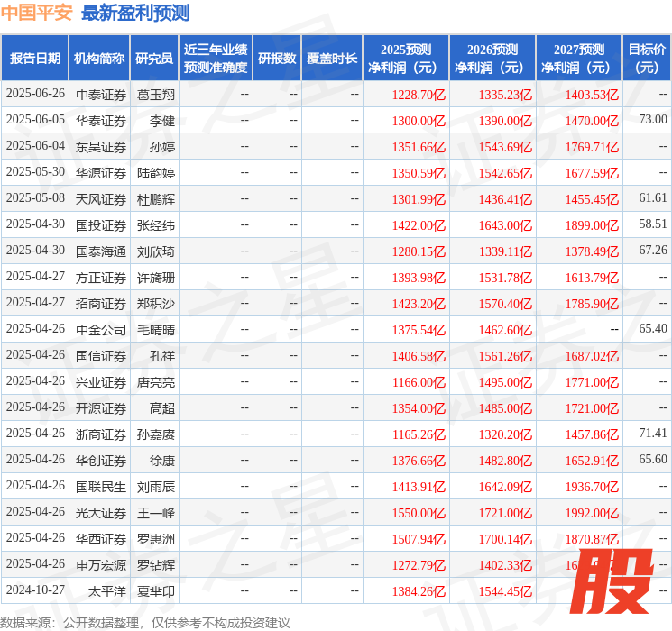Viewport: 672px width, 631px height.
Task: Click the 近三年业绩预测准确度 column header
Action: click(x=216, y=59)
